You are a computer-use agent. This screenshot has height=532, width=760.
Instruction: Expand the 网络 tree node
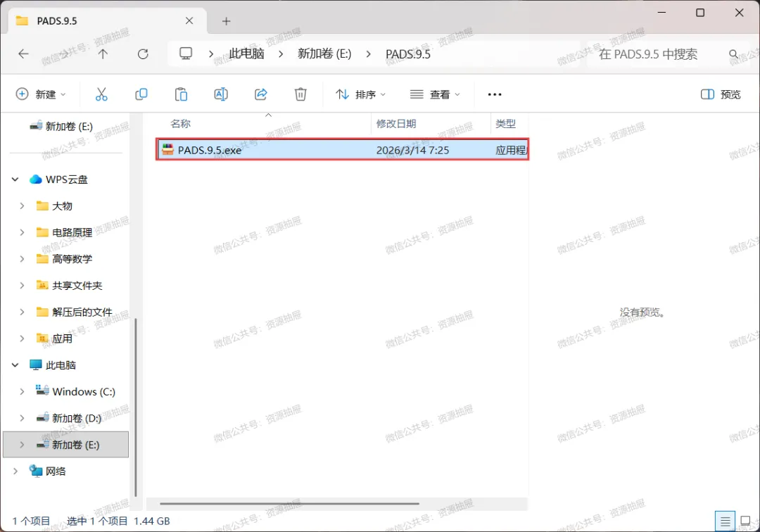(x=15, y=471)
